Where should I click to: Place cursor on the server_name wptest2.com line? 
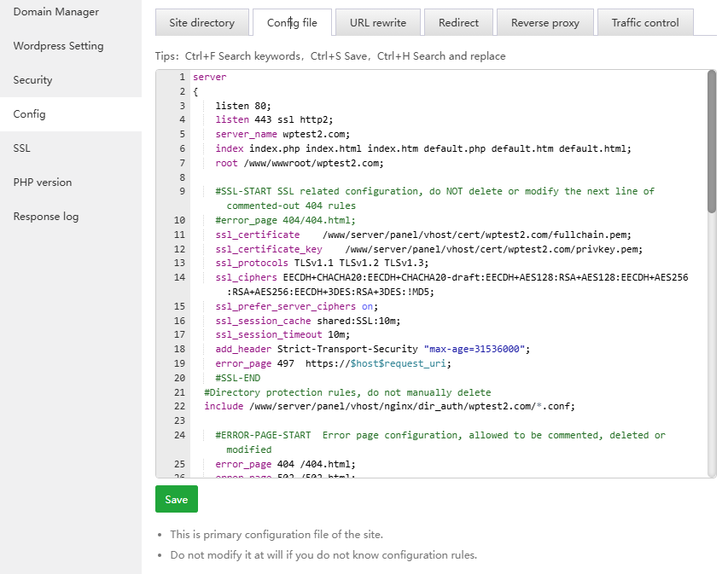pyautogui.click(x=282, y=135)
